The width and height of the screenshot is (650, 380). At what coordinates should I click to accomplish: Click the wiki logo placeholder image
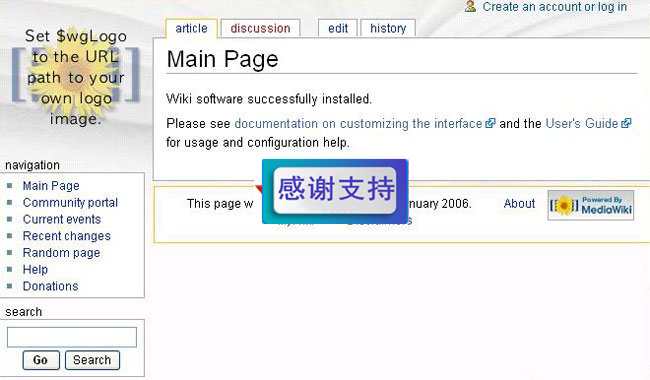75,77
